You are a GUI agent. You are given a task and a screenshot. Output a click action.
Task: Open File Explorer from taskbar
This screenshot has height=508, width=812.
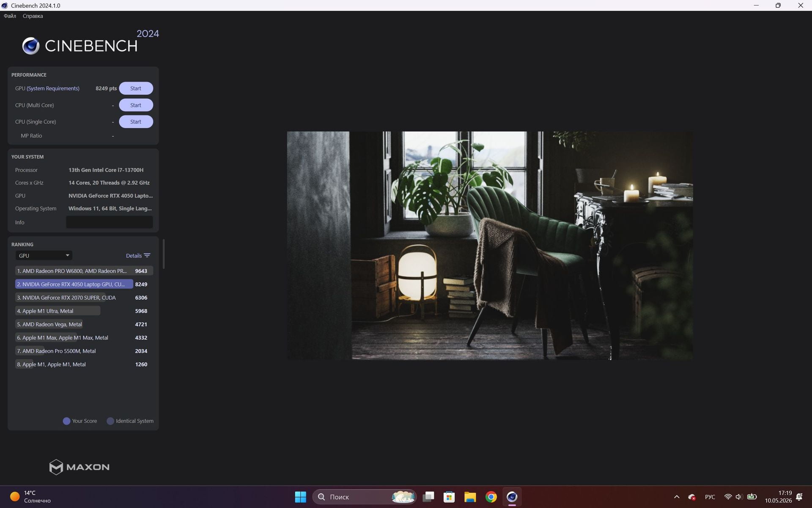[x=470, y=497]
